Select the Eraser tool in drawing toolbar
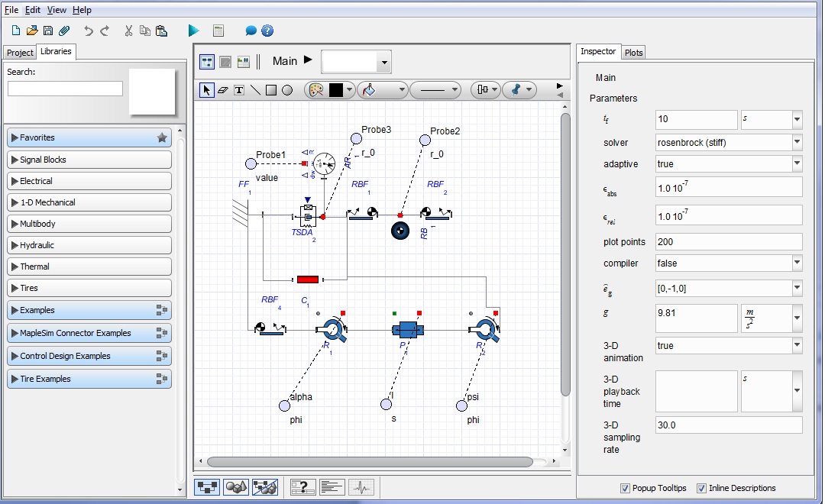This screenshot has width=825, height=504. pos(223,90)
